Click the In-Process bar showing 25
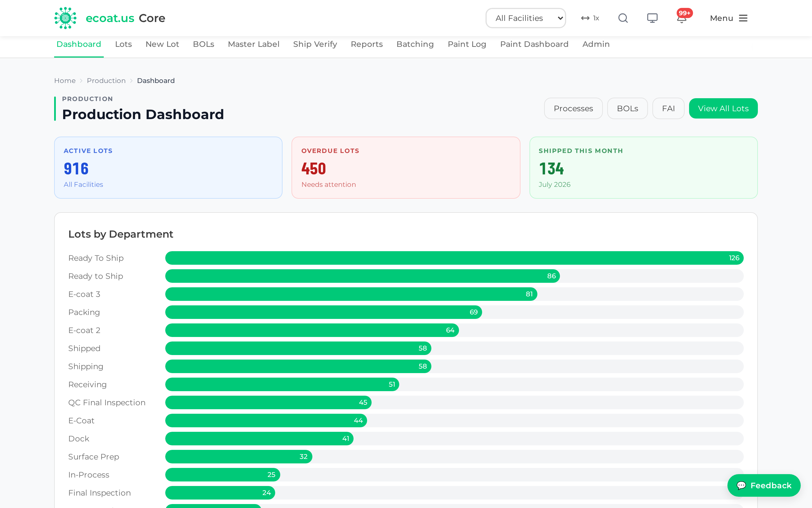Viewport: 812px width, 508px height. (x=222, y=475)
